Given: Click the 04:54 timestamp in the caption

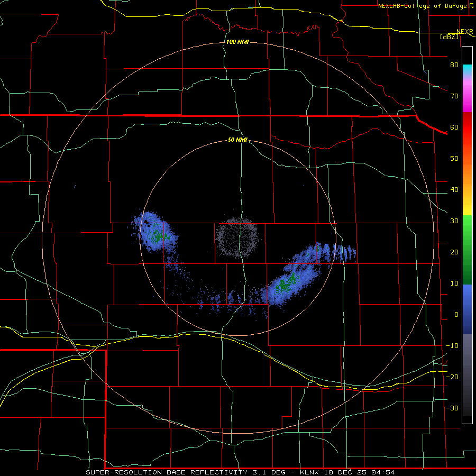Looking at the screenshot, I should click(x=384, y=472).
